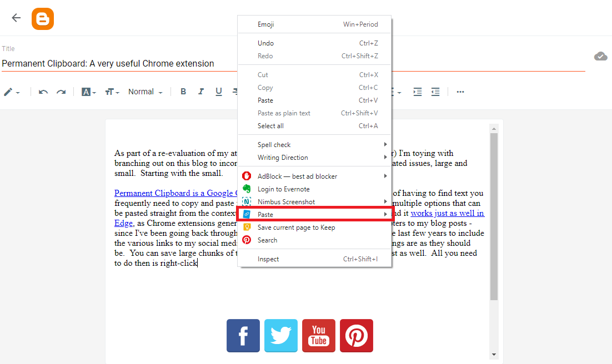Redo with the toolbar redo arrow
This screenshot has height=364, width=612.
tap(61, 92)
